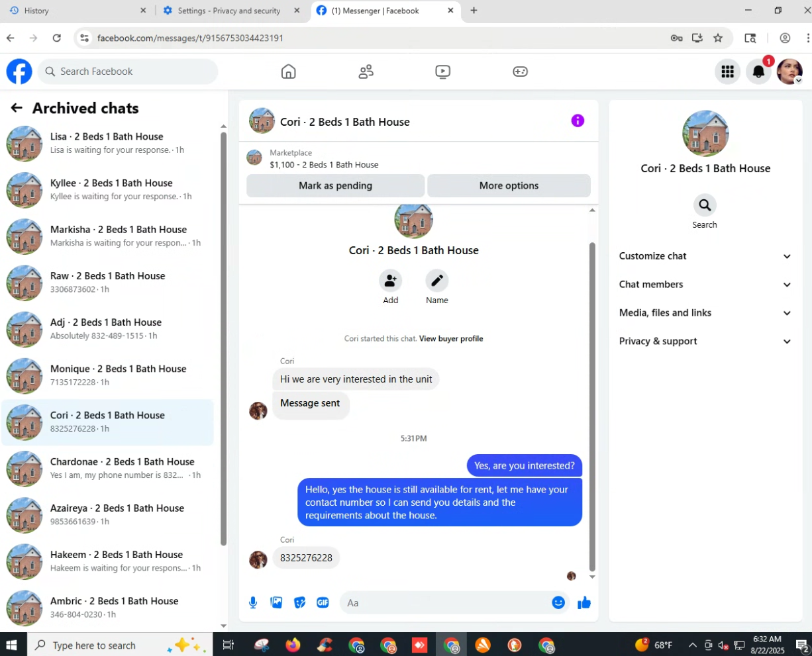
Task: Click the Facebook logo icon
Action: coord(19,71)
